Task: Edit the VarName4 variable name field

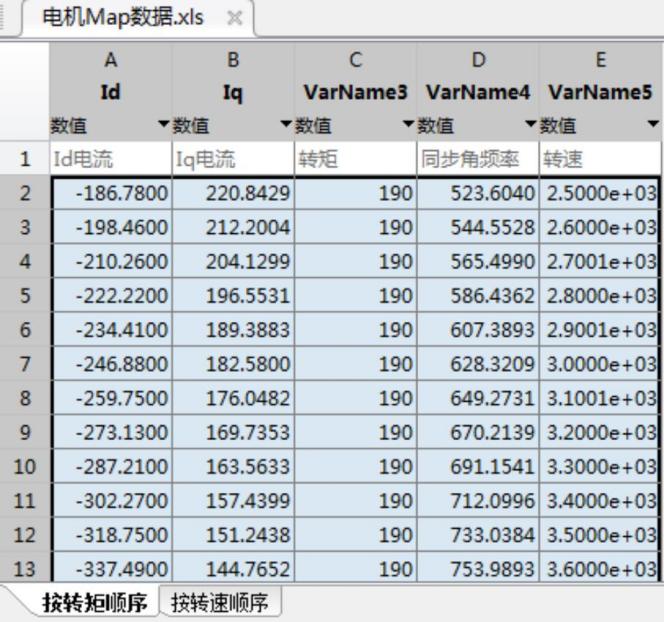Action: click(478, 92)
